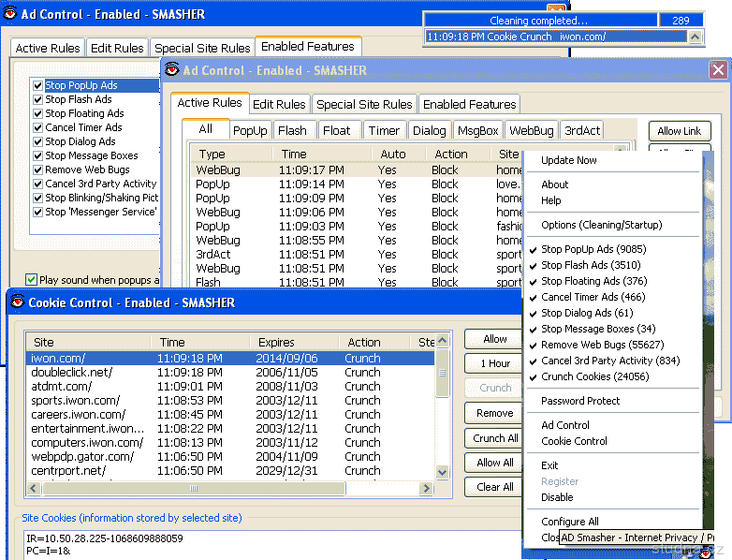
Task: Click the cookie list horizontal scrollbar thumb
Action: click(194, 488)
